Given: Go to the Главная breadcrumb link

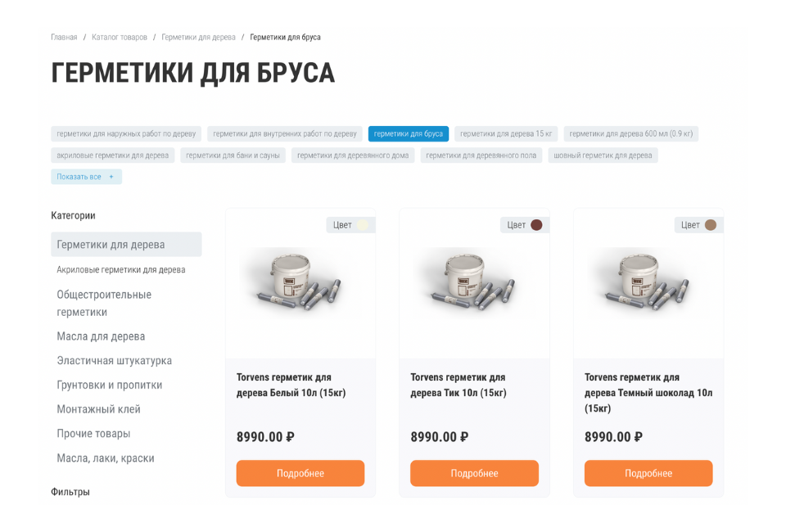Looking at the screenshot, I should click(x=64, y=37).
